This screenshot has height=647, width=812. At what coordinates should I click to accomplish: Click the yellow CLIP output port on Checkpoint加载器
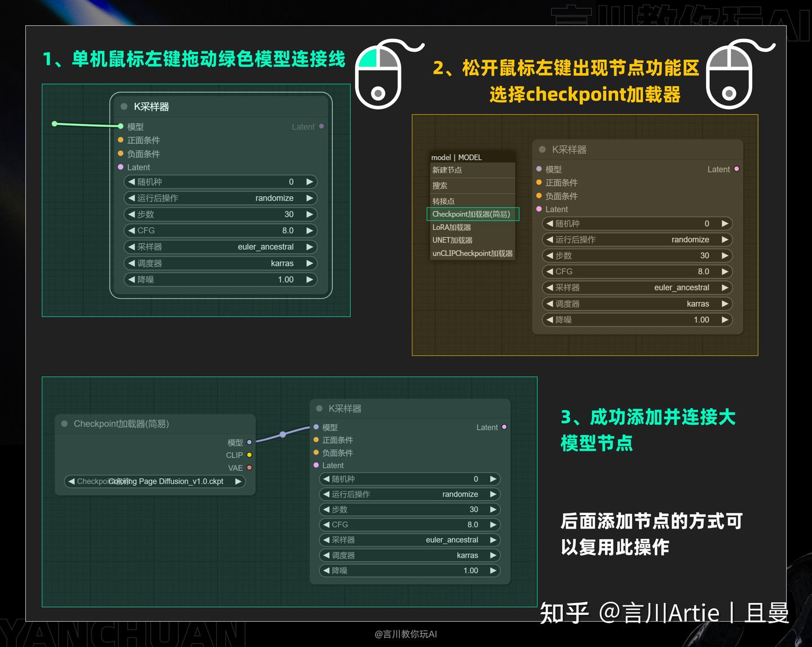tap(249, 455)
